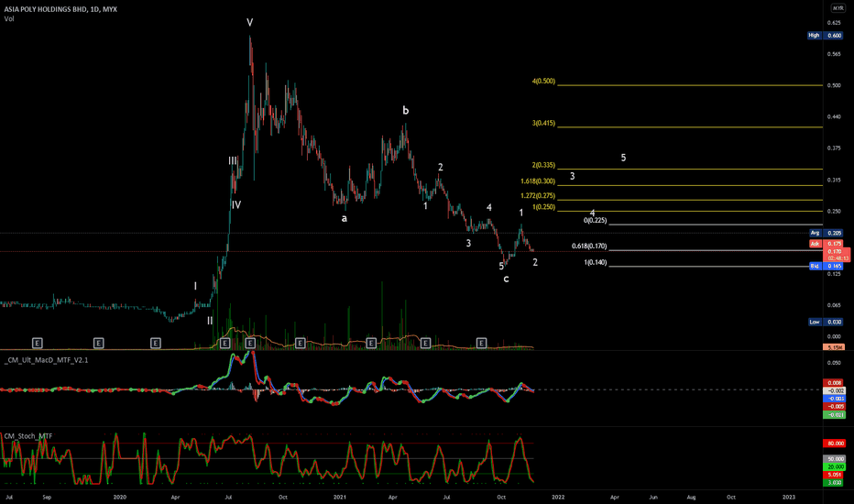
Task: Click the Stochastic 20.000 level tag
Action: (834, 467)
